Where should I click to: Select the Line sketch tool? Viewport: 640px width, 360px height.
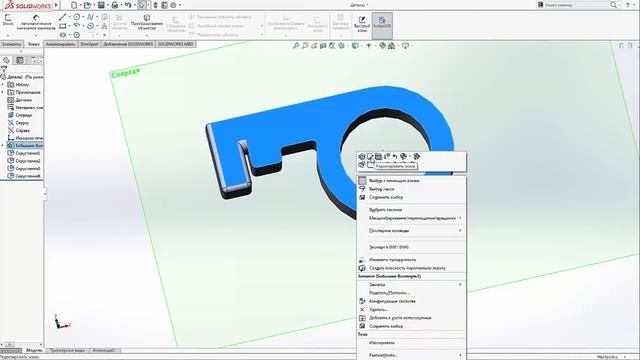click(x=62, y=17)
